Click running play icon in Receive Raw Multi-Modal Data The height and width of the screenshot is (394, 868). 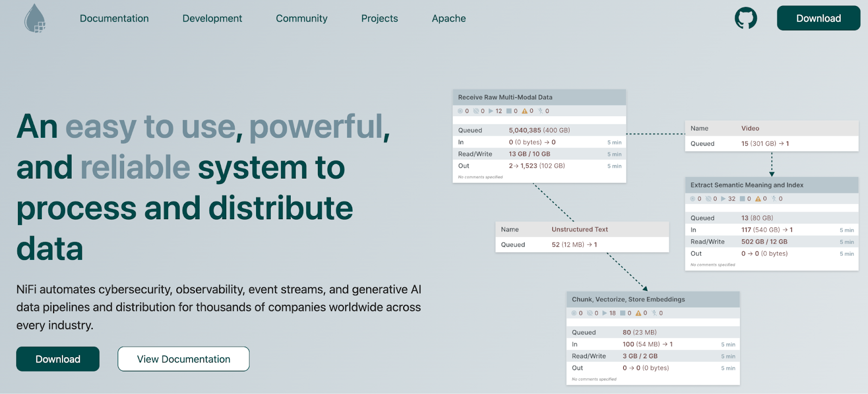(x=491, y=111)
